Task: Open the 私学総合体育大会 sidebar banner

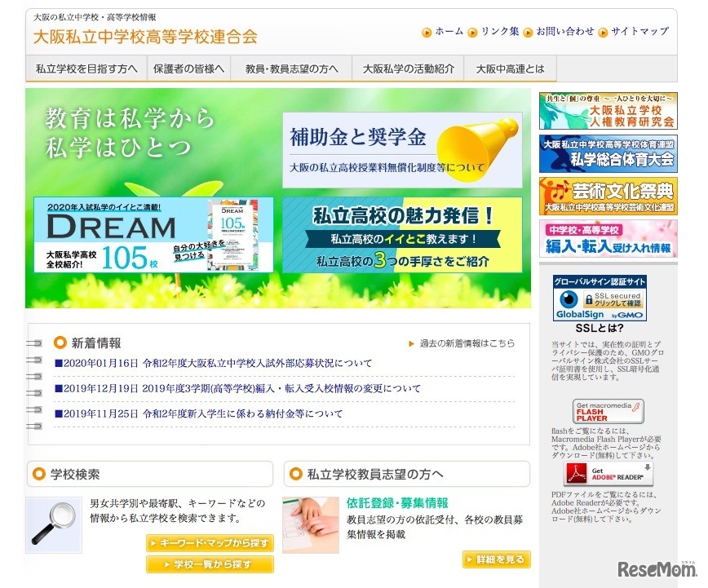Action: coord(608,153)
